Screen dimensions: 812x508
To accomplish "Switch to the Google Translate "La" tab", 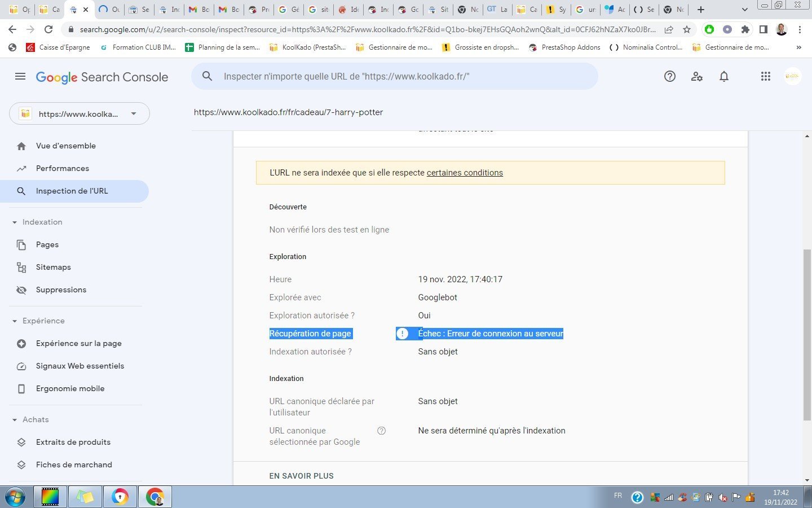I will [497, 10].
